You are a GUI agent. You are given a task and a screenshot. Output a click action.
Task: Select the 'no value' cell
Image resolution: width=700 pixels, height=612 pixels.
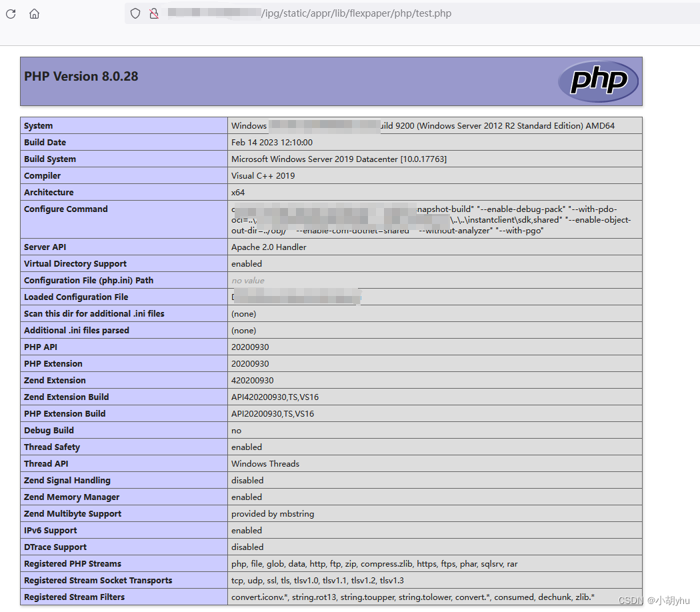pos(248,280)
